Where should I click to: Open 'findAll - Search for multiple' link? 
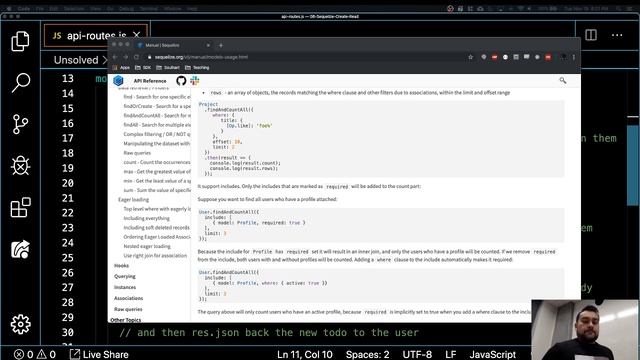[157, 125]
